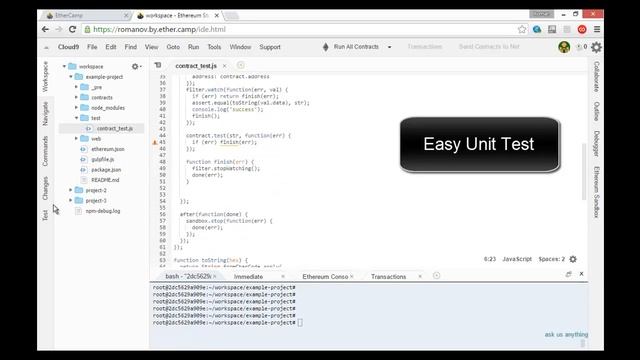Open the Changes side panel

point(45,188)
